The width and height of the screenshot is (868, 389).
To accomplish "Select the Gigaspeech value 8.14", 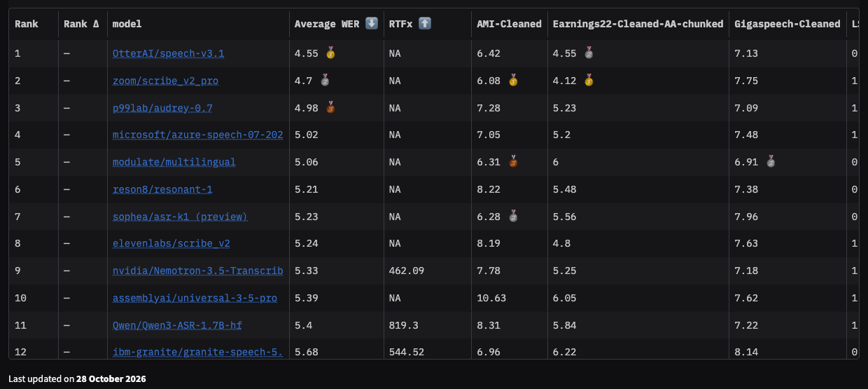I will click(746, 353).
